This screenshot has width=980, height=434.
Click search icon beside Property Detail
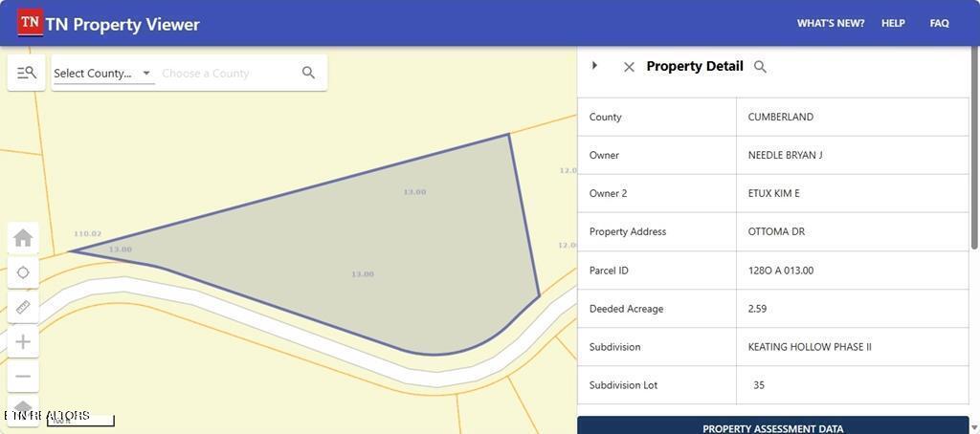pos(760,66)
